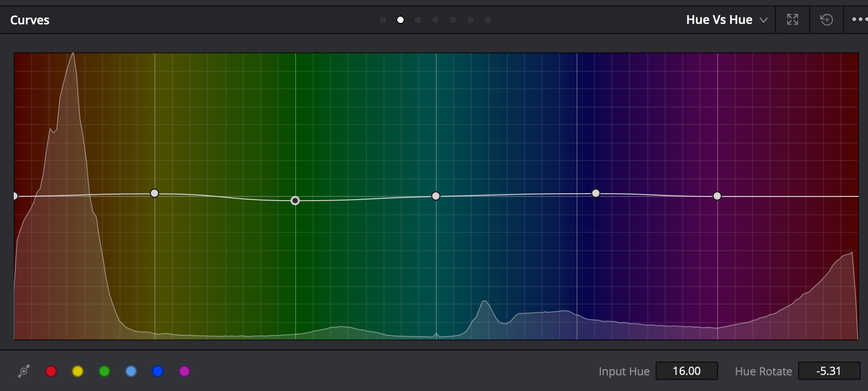868x391 pixels.
Task: Click the Curves panel title
Action: pyautogui.click(x=30, y=20)
